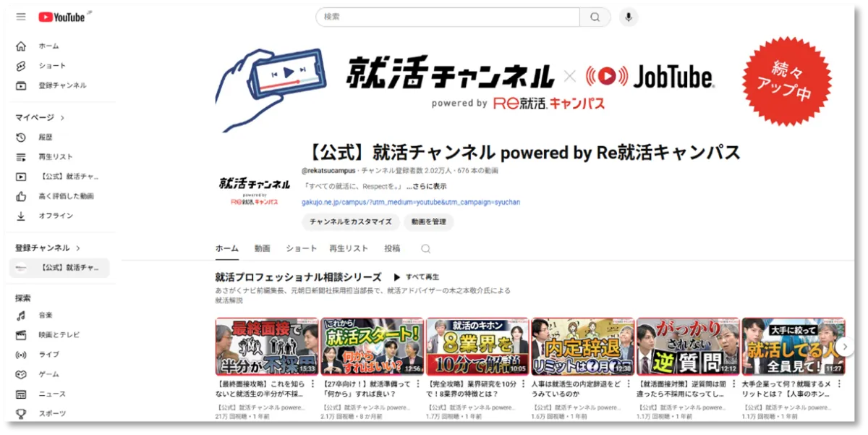Screen dimensions: 868x435
Task: Expand channel description with さらに表示
Action: point(430,186)
